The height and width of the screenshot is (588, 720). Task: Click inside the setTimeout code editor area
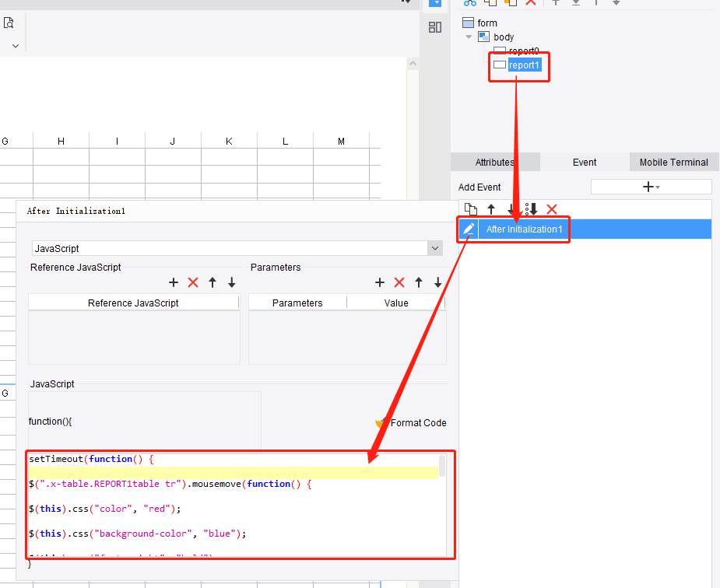point(234,506)
